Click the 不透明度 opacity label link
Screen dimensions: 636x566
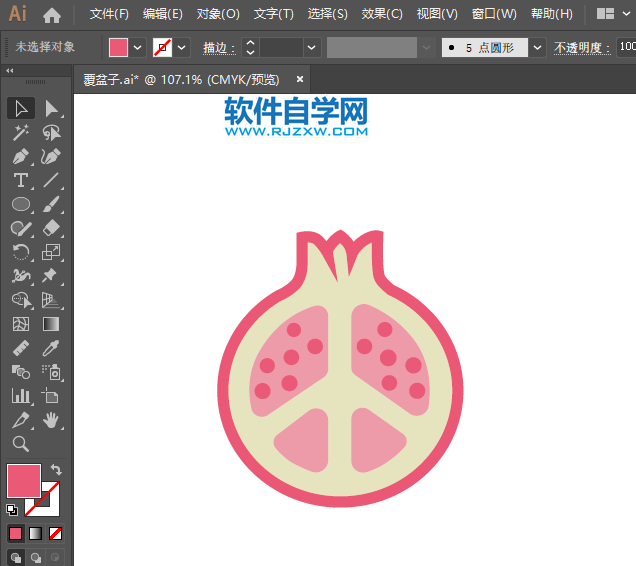click(x=582, y=47)
